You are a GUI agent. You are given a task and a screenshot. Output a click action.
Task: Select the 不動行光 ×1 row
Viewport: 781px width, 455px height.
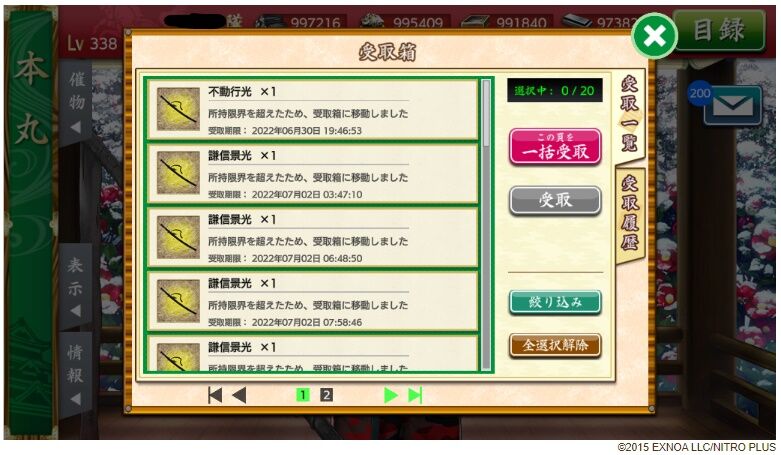pyautogui.click(x=312, y=109)
